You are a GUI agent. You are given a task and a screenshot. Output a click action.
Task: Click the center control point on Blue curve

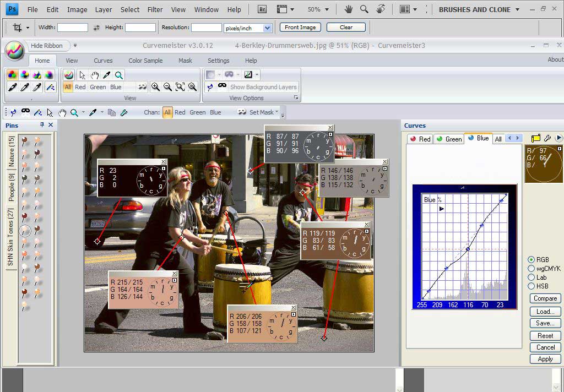click(x=468, y=249)
